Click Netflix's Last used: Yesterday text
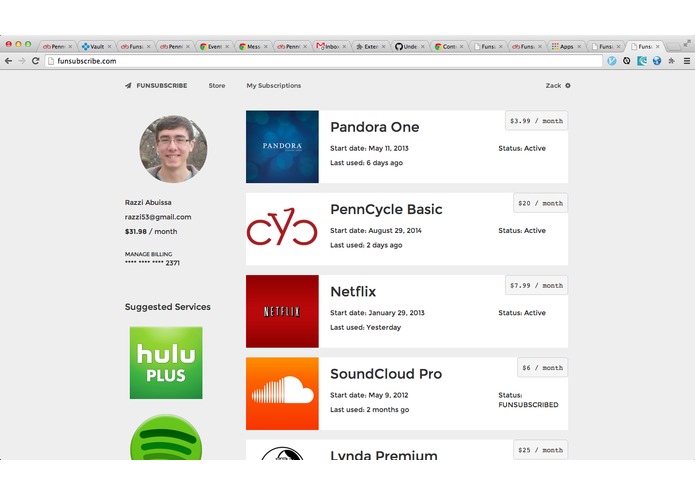Viewport: 695px width, 494px height. [365, 327]
